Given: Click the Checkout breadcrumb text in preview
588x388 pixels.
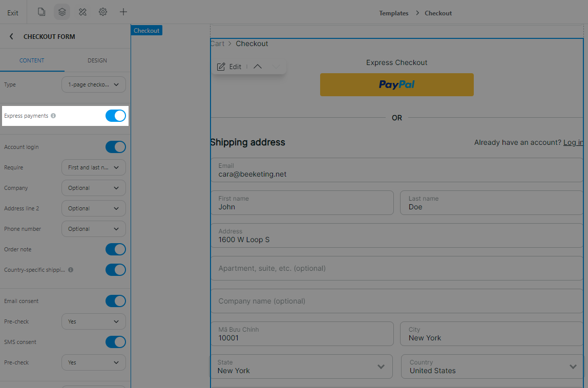Looking at the screenshot, I should (x=252, y=44).
